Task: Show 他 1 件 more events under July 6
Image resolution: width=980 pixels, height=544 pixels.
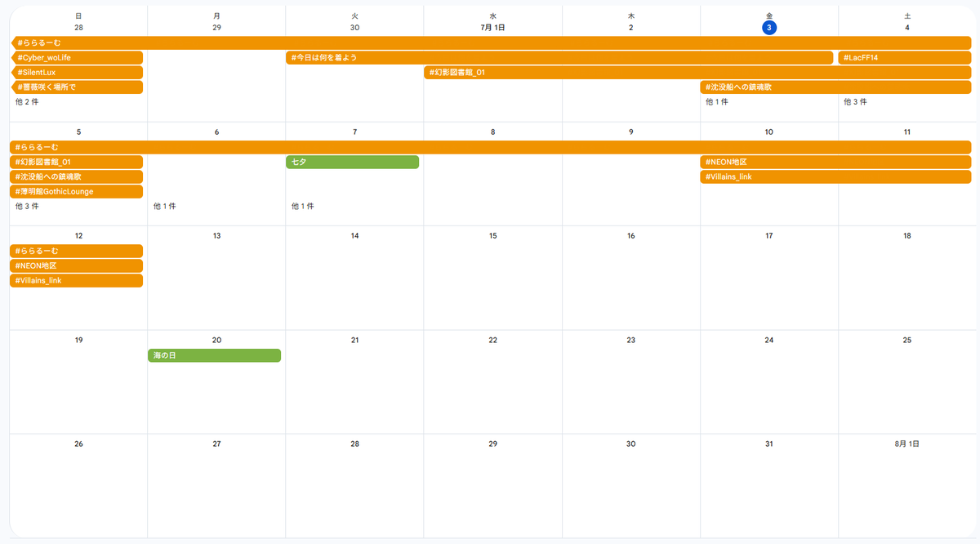Action: (x=165, y=207)
